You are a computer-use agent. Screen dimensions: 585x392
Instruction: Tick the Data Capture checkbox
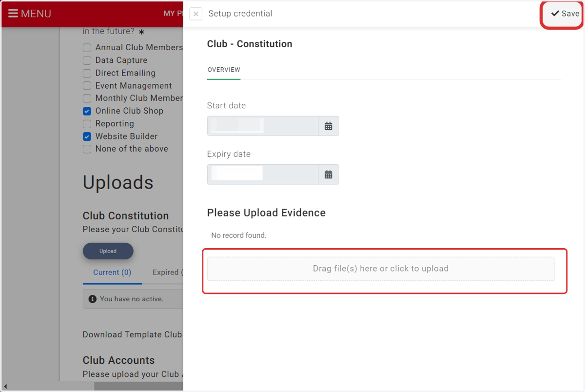pyautogui.click(x=87, y=60)
